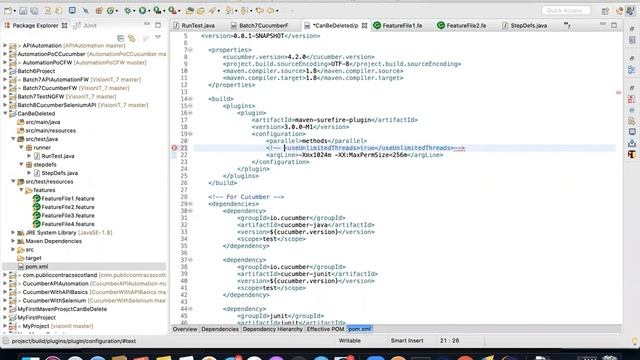Image resolution: width=640 pixels, height=360 pixels.
Task: Click the External Tools run icon
Action: coord(172,11)
